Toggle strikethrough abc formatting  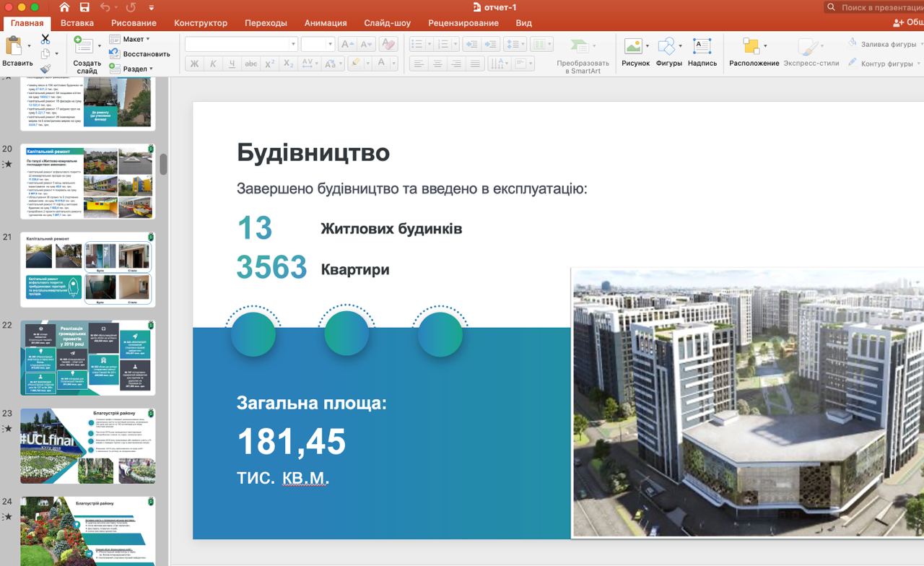click(250, 64)
